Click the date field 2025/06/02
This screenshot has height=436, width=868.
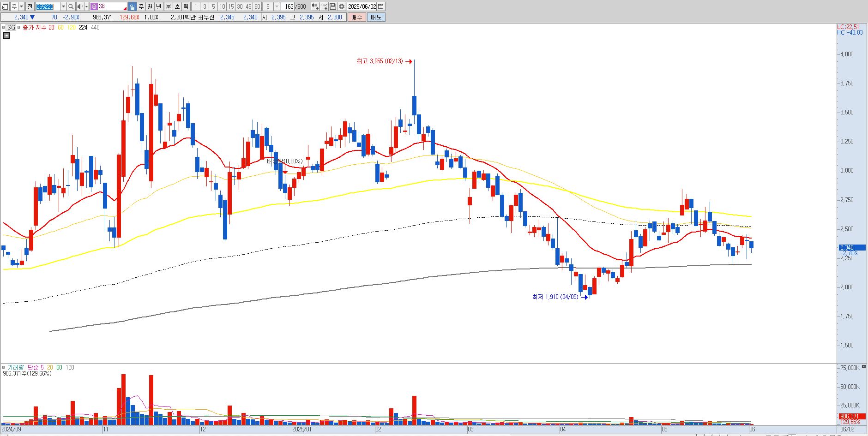(362, 6)
